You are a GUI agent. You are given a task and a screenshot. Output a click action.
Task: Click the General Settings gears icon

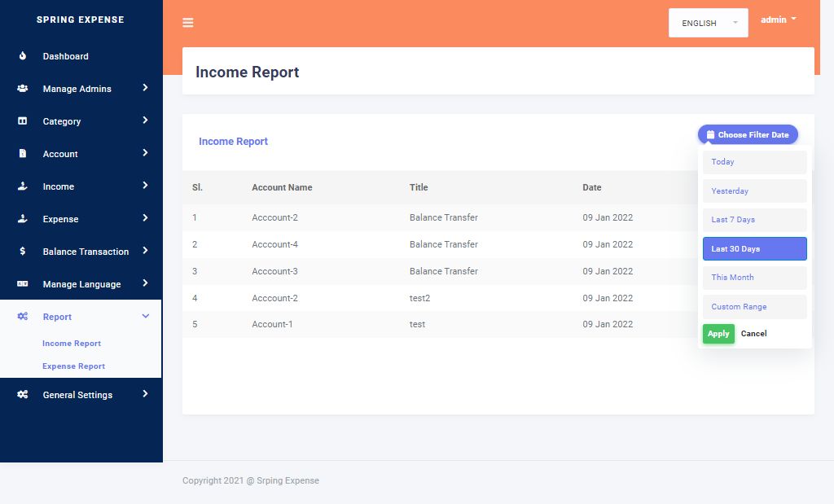tap(23, 395)
